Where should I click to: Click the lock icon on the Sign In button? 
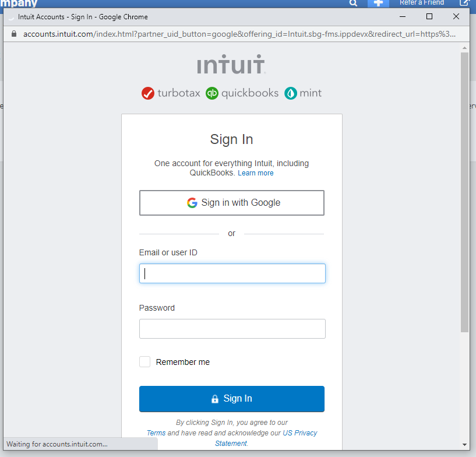[x=215, y=399]
